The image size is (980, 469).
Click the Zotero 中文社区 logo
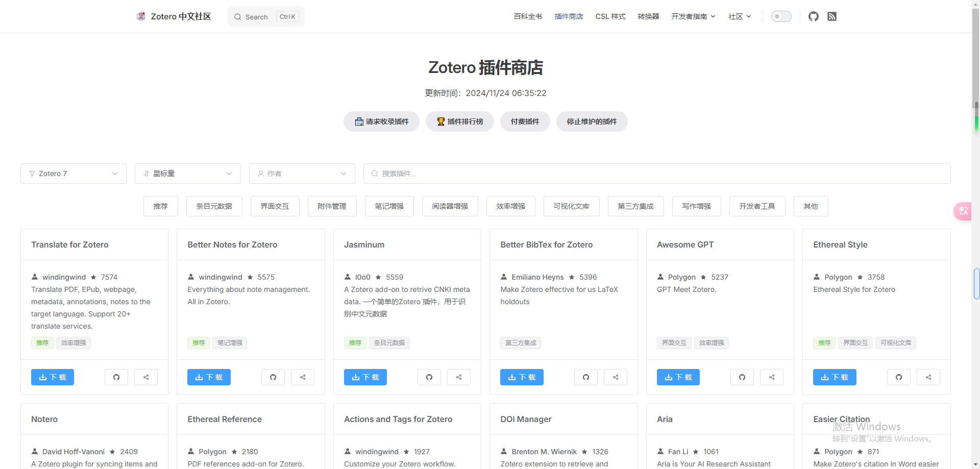point(174,16)
